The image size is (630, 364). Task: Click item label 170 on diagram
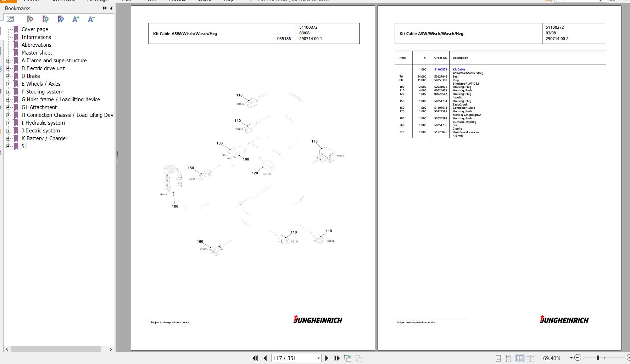314,141
